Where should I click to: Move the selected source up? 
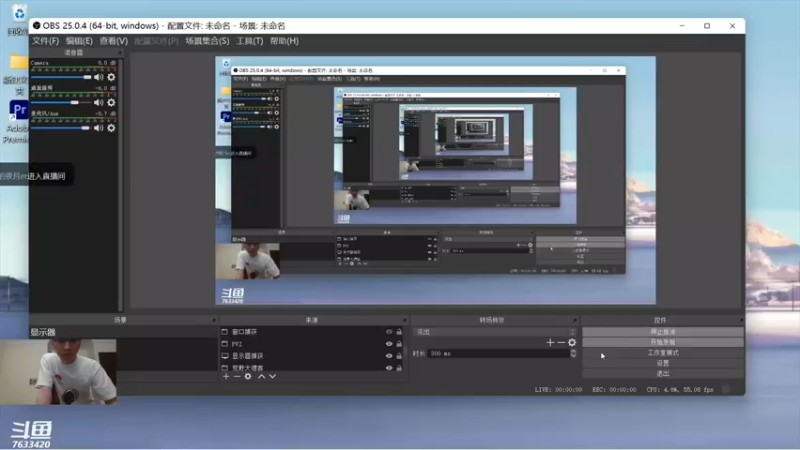coord(261,377)
